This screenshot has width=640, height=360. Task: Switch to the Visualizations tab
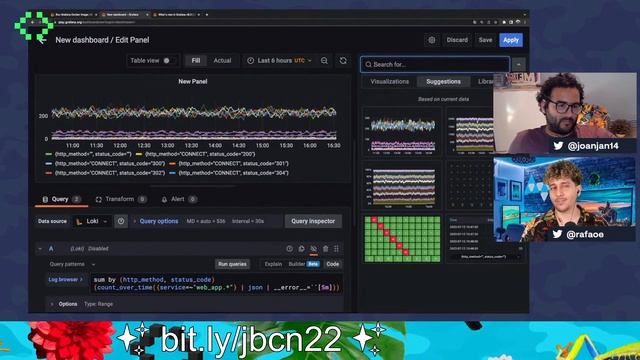(390, 82)
